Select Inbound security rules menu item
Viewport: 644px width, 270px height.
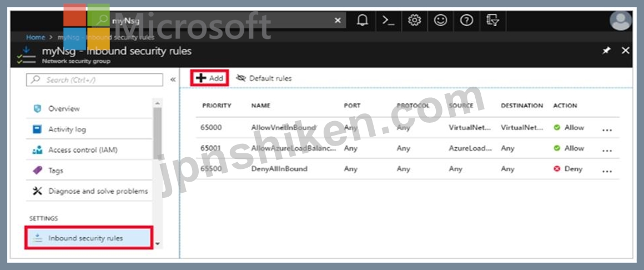tap(89, 238)
